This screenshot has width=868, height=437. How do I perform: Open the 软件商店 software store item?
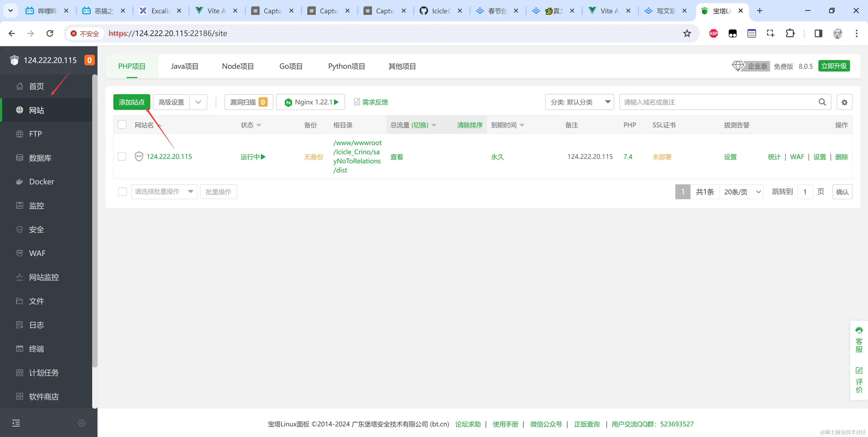click(46, 396)
